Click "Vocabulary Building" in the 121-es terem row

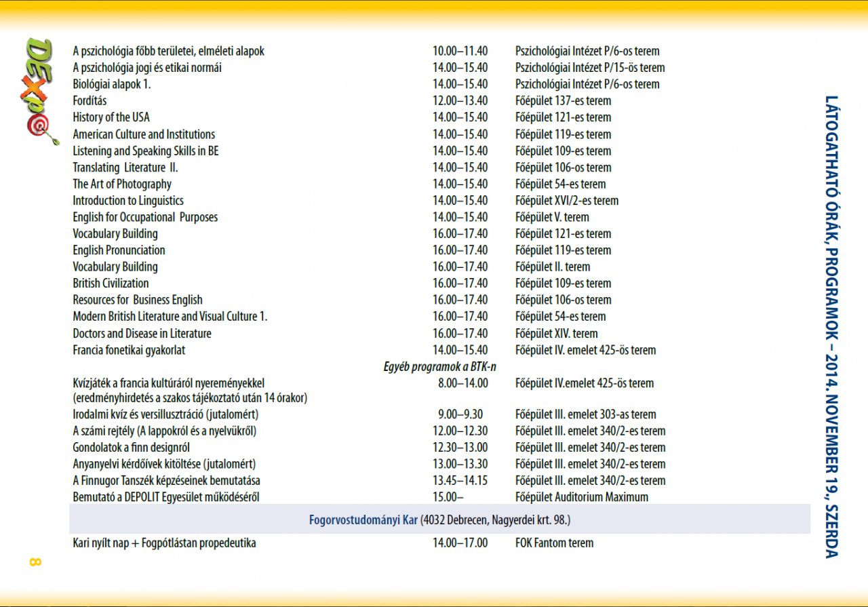coord(115,233)
